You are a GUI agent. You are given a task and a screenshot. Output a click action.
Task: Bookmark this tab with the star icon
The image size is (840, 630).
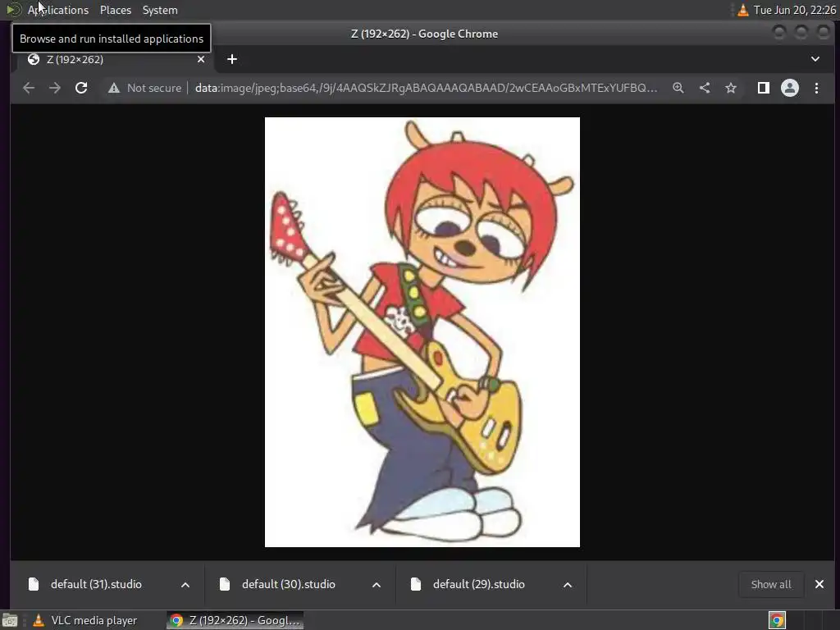tap(731, 88)
